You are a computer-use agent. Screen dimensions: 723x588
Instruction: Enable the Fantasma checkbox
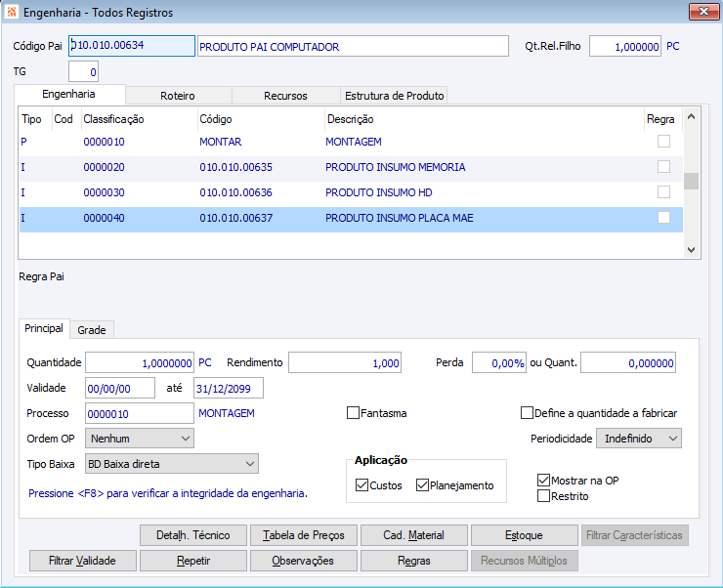pyautogui.click(x=354, y=413)
